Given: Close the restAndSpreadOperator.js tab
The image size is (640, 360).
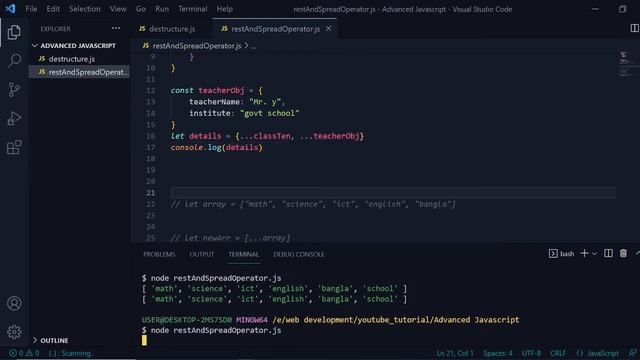Looking at the screenshot, I should point(329,29).
